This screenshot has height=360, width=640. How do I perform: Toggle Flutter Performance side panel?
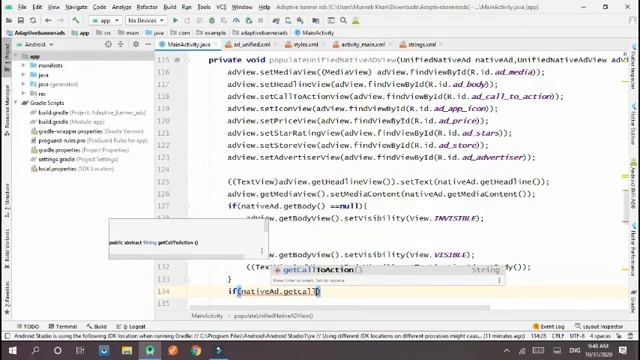tap(633, 249)
